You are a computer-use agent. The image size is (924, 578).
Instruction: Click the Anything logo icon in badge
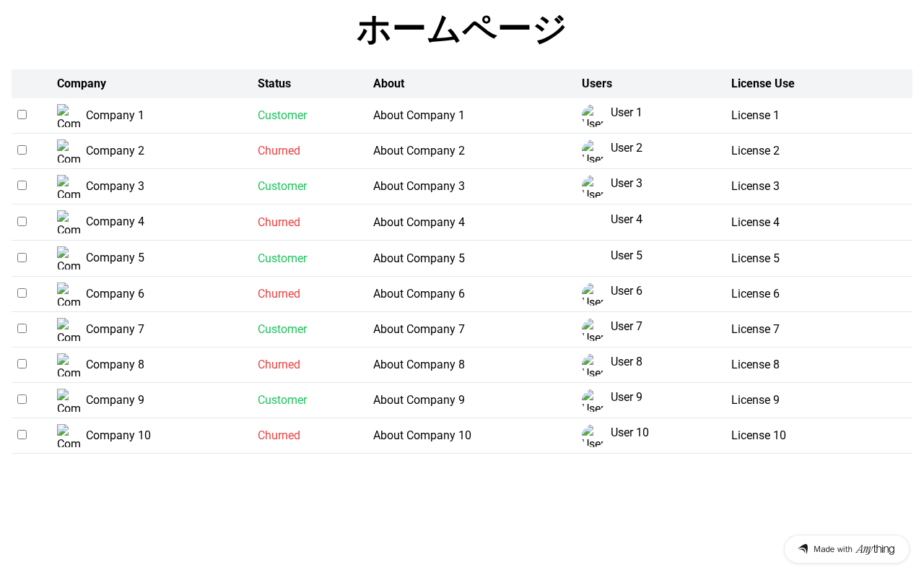[803, 549]
